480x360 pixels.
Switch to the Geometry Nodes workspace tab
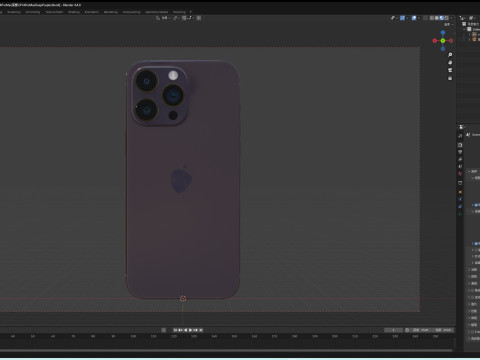pos(156,12)
